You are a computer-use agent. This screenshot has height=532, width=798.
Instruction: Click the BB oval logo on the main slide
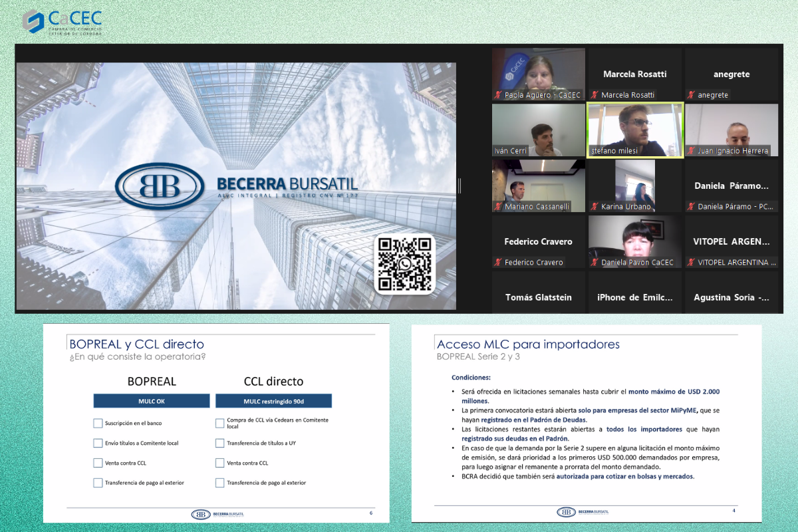[160, 186]
